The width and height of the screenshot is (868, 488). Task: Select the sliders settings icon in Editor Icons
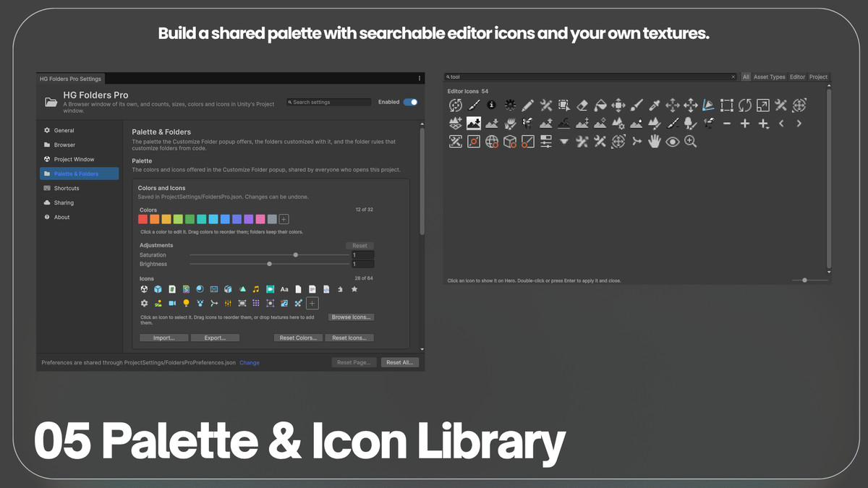tap(546, 142)
